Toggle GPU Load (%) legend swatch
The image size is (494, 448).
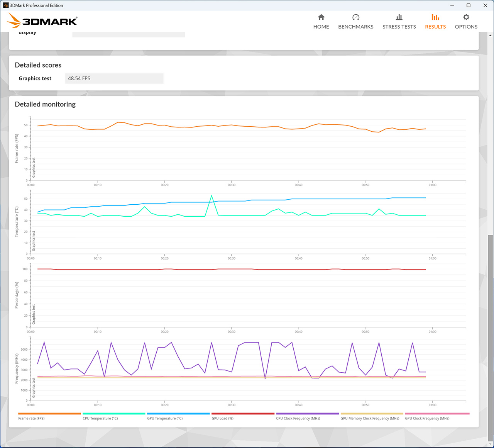point(243,414)
